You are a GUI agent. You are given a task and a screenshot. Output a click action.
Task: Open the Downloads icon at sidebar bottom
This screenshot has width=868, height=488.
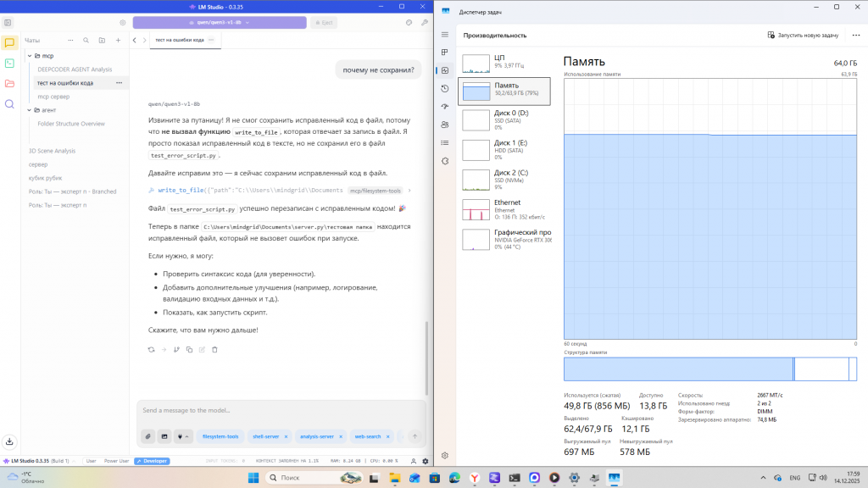[x=9, y=441]
